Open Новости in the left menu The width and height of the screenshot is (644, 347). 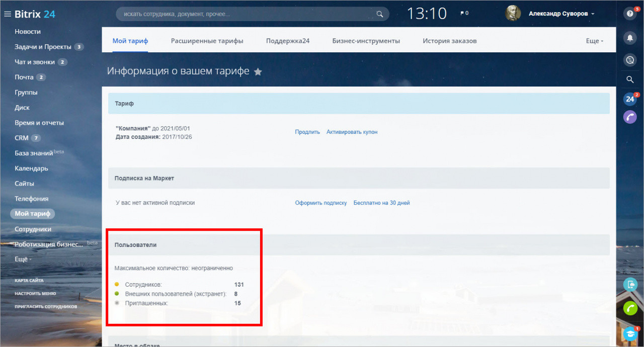pos(28,31)
